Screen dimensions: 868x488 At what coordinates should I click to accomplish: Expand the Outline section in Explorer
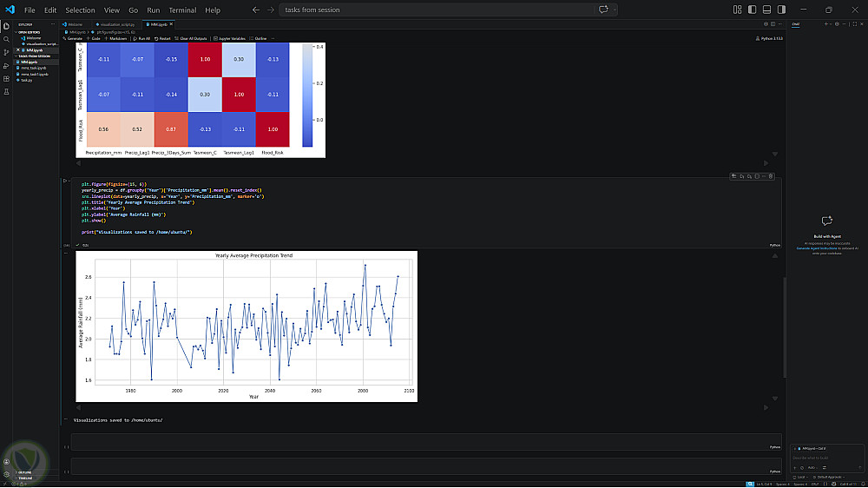36,472
